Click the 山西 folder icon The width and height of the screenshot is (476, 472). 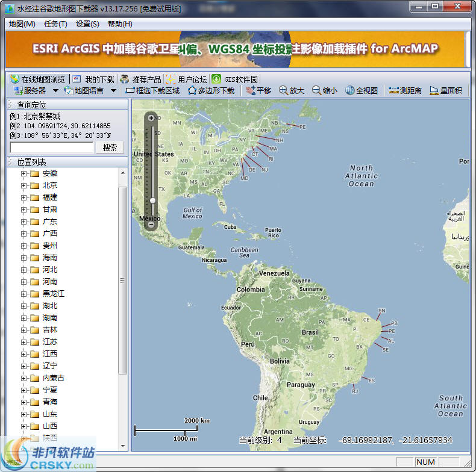pyautogui.click(x=34, y=426)
